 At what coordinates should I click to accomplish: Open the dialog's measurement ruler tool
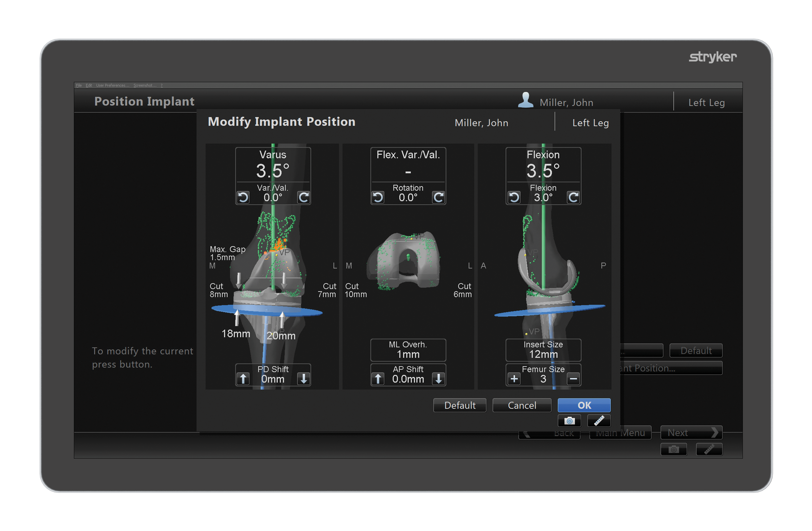coord(599,421)
